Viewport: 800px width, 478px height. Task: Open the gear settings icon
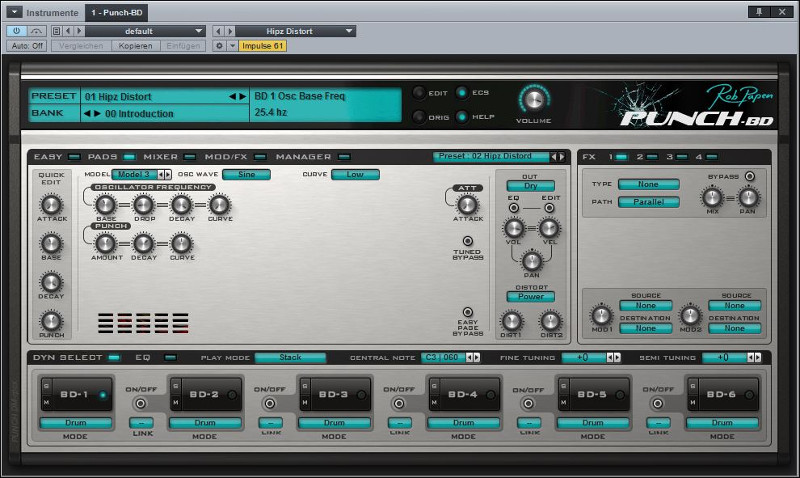pyautogui.click(x=219, y=46)
